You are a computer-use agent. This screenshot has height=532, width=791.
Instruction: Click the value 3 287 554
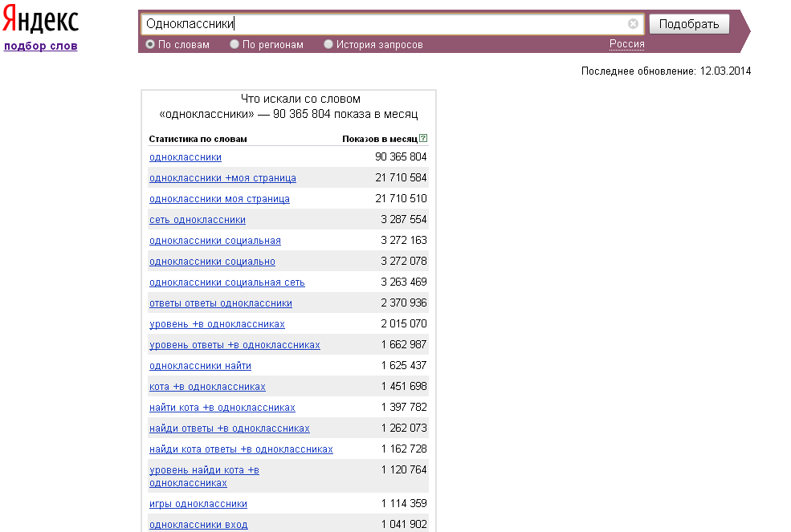pyautogui.click(x=404, y=219)
